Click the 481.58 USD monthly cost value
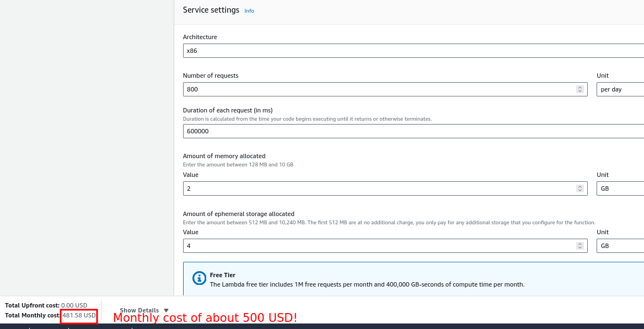644x329 pixels. [79, 315]
